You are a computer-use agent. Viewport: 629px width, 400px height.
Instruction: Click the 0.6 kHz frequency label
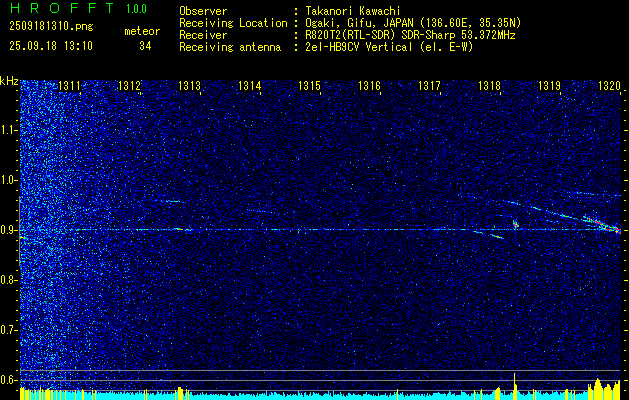(x=9, y=380)
